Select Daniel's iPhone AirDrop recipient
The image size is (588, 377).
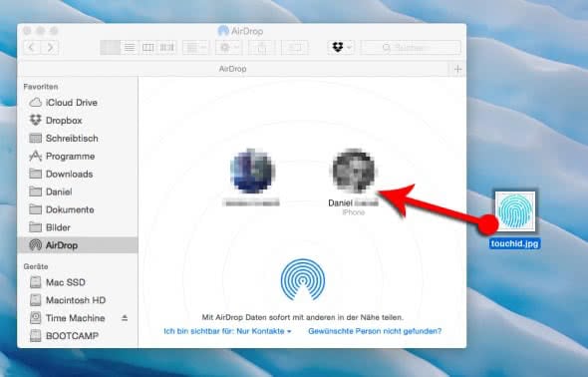354,182
